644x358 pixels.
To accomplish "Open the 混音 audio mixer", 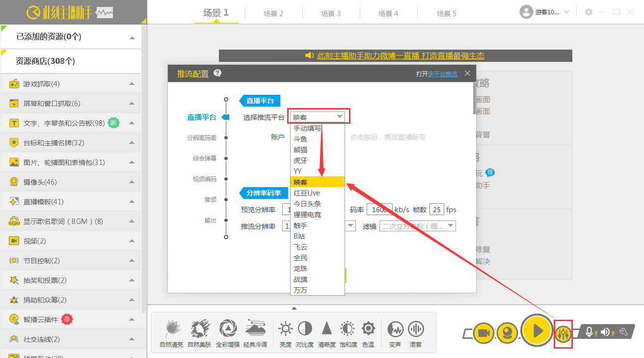I will click(x=416, y=333).
